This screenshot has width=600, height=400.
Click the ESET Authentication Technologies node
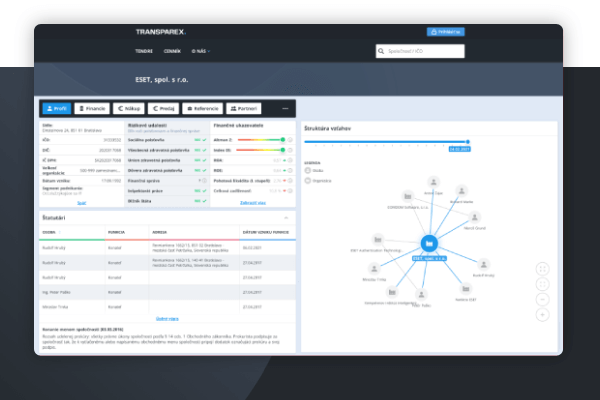pos(378,240)
